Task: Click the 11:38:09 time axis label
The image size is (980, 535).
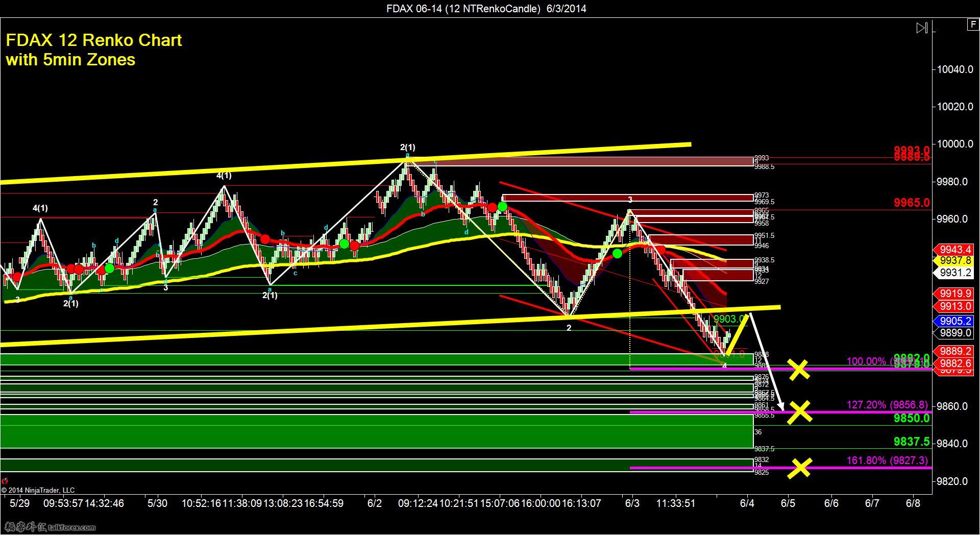Action: pos(242,503)
